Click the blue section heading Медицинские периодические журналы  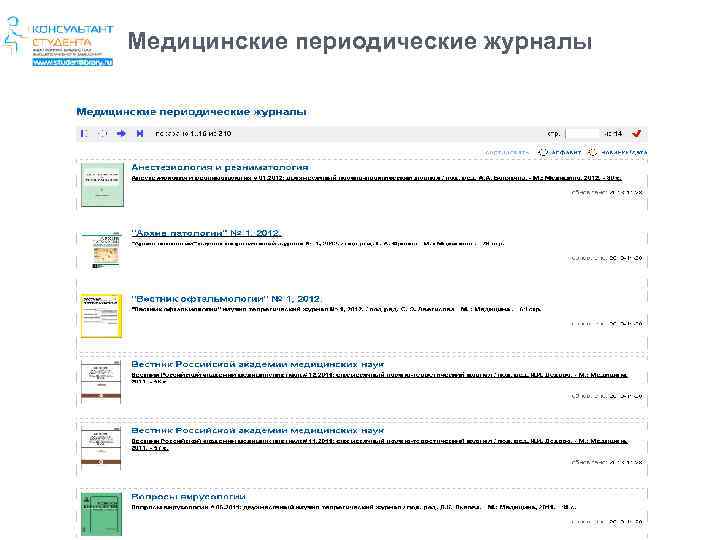(191, 112)
